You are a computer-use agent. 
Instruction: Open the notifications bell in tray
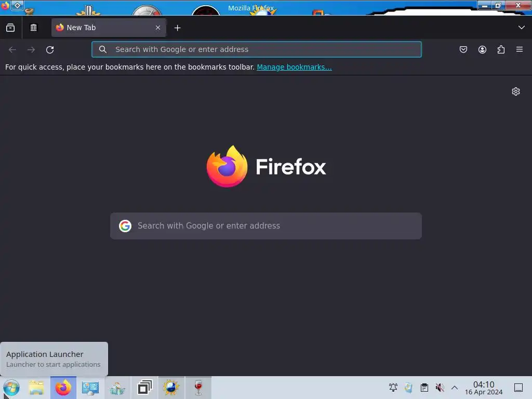393,388
